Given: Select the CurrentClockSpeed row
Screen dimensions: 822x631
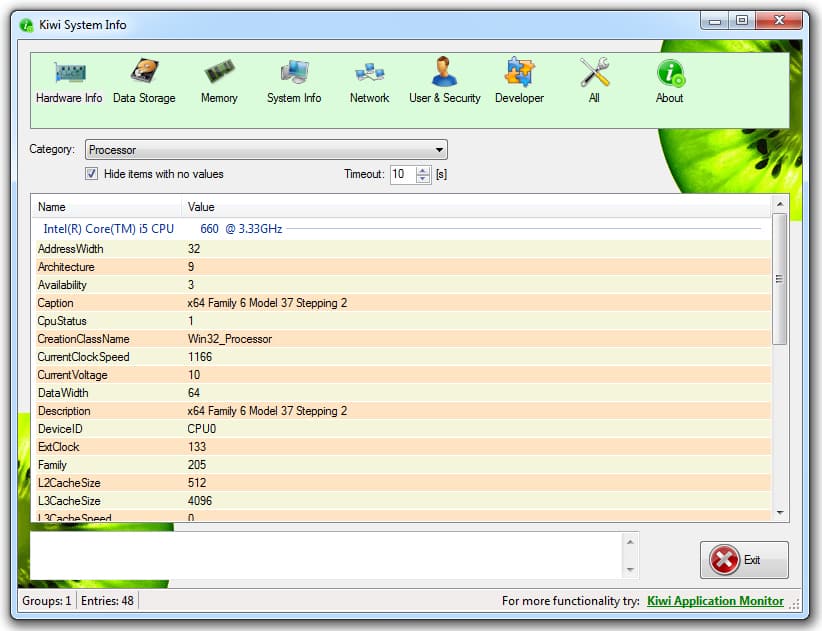Looking at the screenshot, I should click(403, 357).
